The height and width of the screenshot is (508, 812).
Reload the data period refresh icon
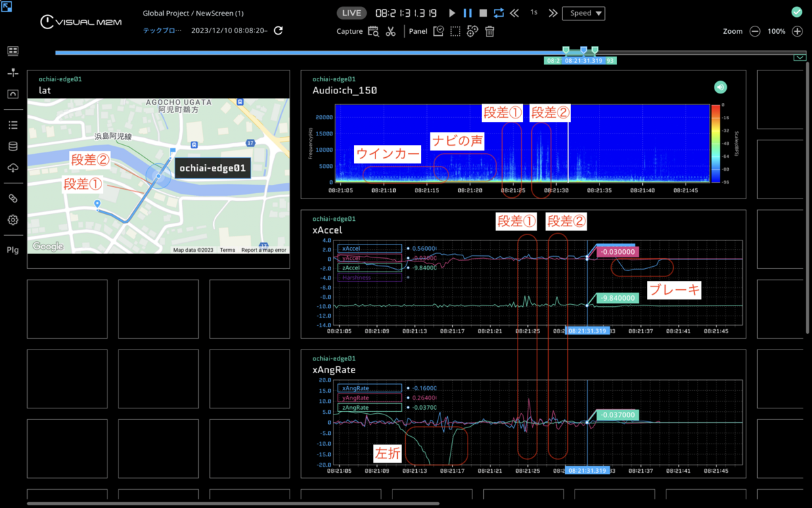[278, 30]
